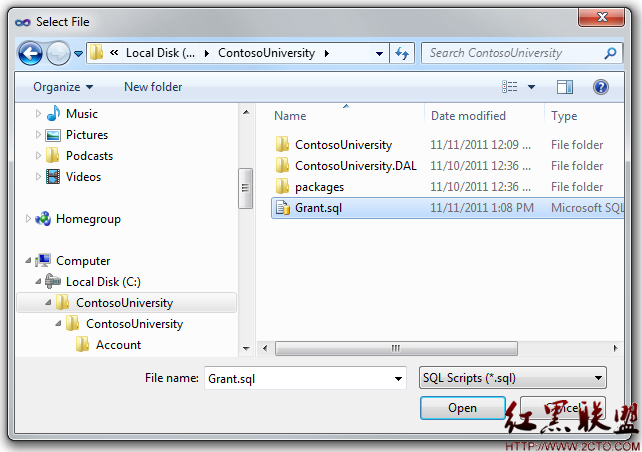Click the horizontal scrollbar in file list
This screenshot has height=452, width=642.
point(396,348)
